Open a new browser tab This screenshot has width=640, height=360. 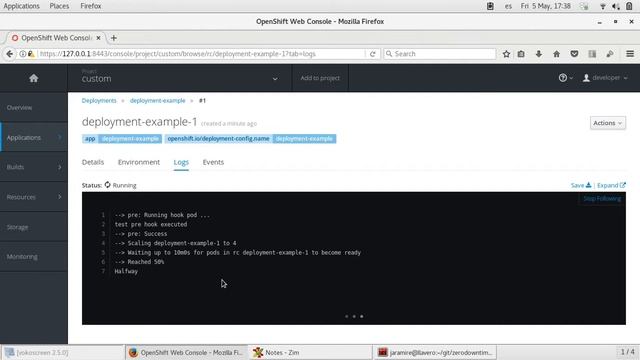click(114, 38)
